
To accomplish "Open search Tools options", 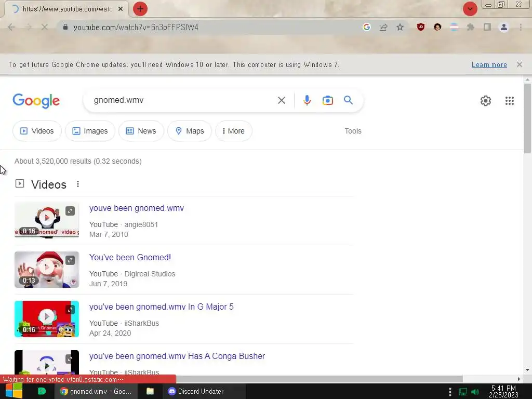I will pyautogui.click(x=353, y=131).
